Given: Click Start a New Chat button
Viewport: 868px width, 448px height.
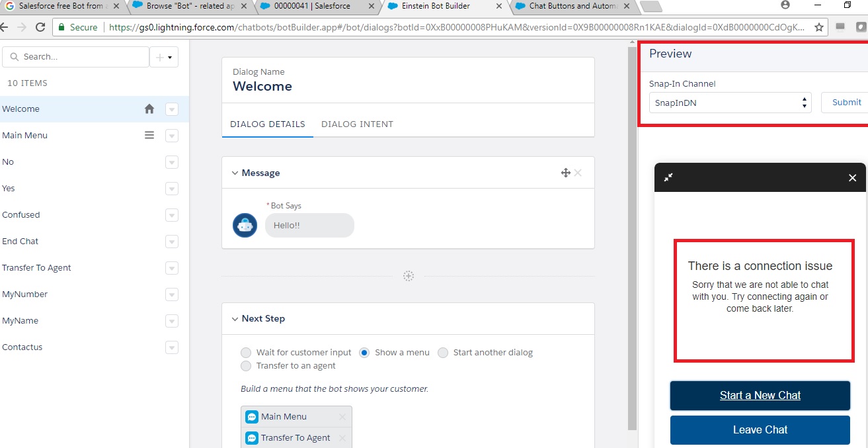Looking at the screenshot, I should point(760,396).
